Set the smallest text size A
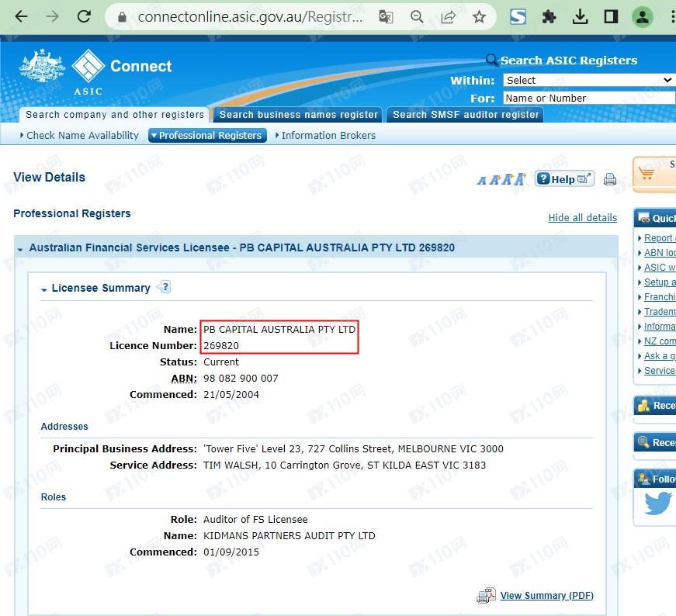 pyautogui.click(x=481, y=181)
